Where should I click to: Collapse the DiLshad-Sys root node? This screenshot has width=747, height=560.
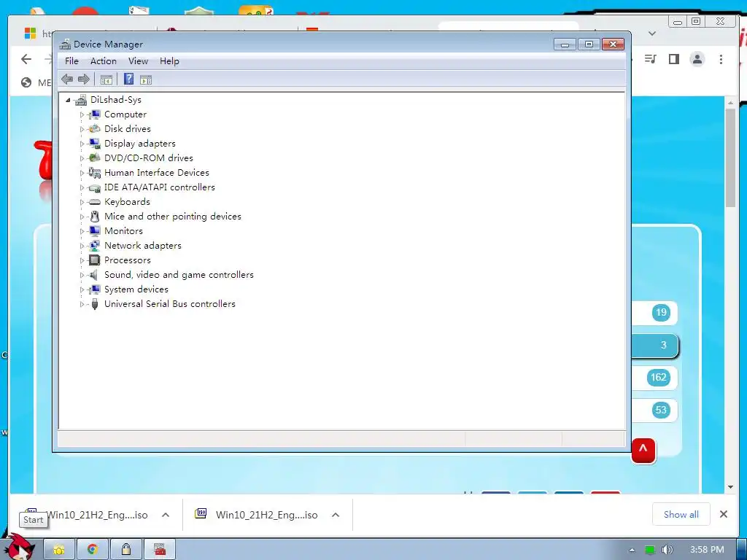coord(68,100)
